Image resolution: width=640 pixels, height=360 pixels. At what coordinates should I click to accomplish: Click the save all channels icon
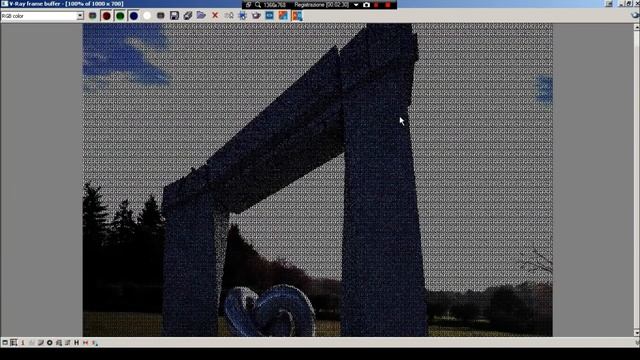point(188,16)
